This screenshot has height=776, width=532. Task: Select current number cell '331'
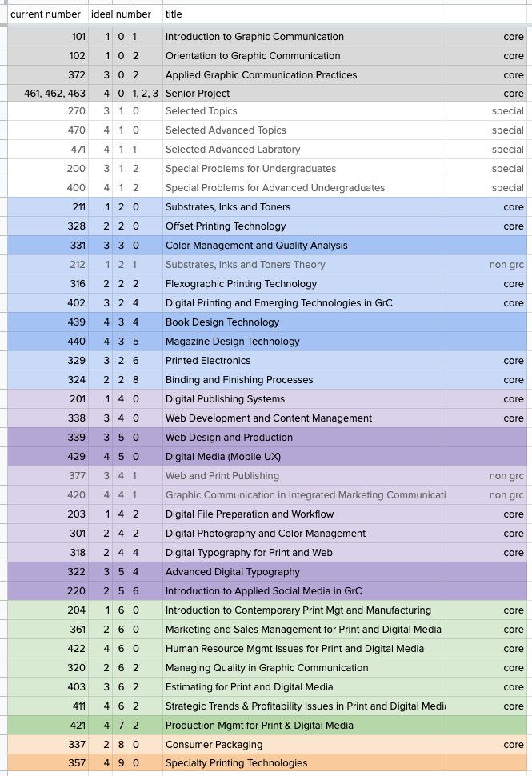click(x=48, y=246)
